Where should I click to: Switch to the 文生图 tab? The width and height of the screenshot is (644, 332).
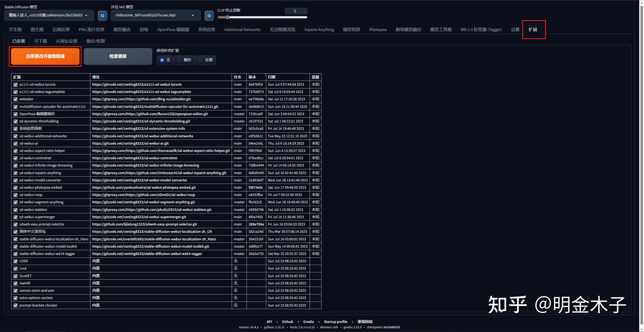15,29
